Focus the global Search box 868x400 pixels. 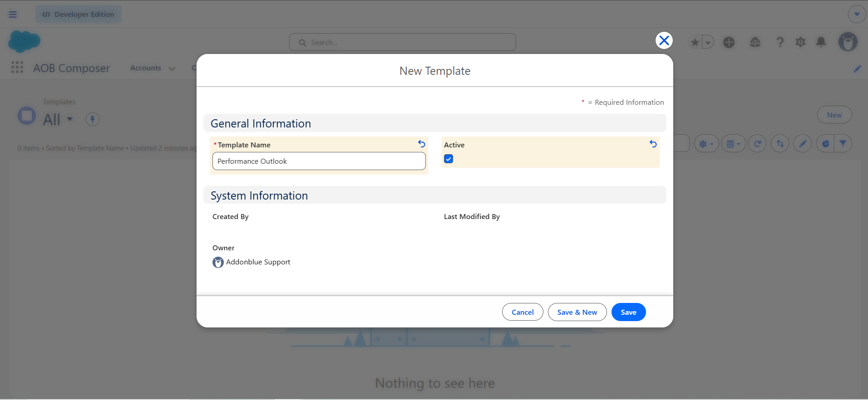[403, 42]
